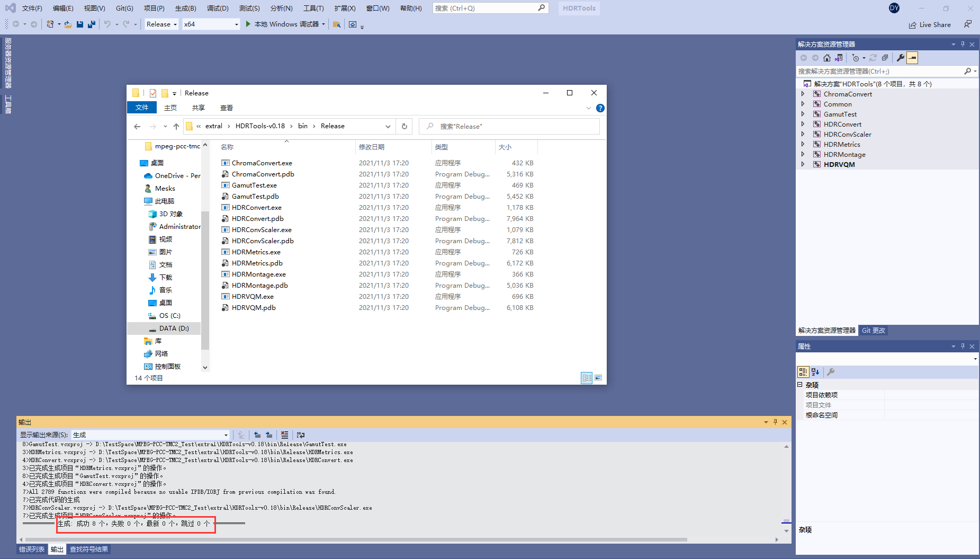Switch to the 查找符号结果 tab
This screenshot has height=559, width=980.
point(89,549)
